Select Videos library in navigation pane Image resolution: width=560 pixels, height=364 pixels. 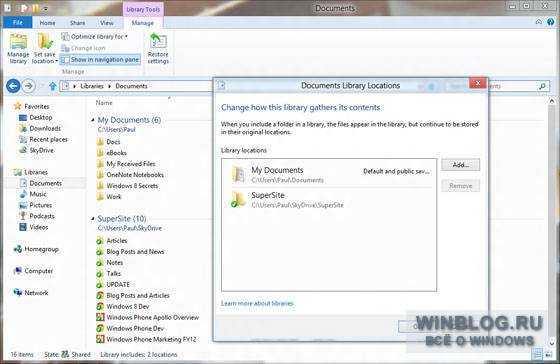click(x=34, y=227)
